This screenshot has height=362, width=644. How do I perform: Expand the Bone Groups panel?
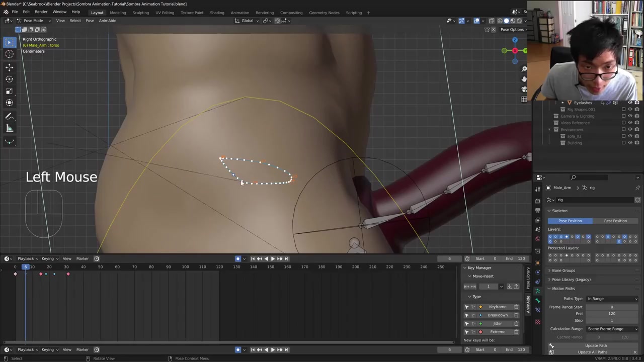click(563, 270)
